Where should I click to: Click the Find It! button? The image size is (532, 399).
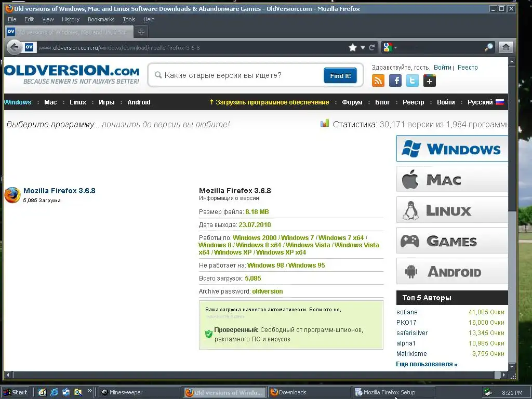tap(340, 75)
